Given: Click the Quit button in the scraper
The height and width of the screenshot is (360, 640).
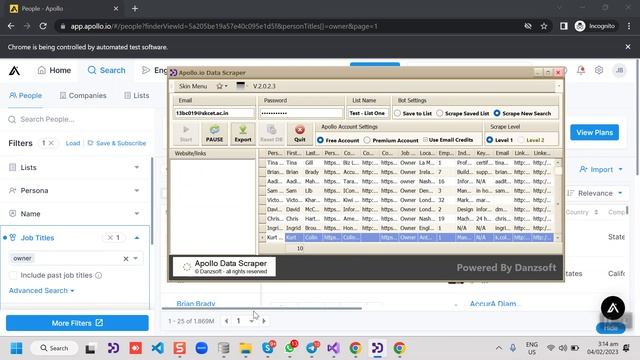Looking at the screenshot, I should [x=300, y=133].
